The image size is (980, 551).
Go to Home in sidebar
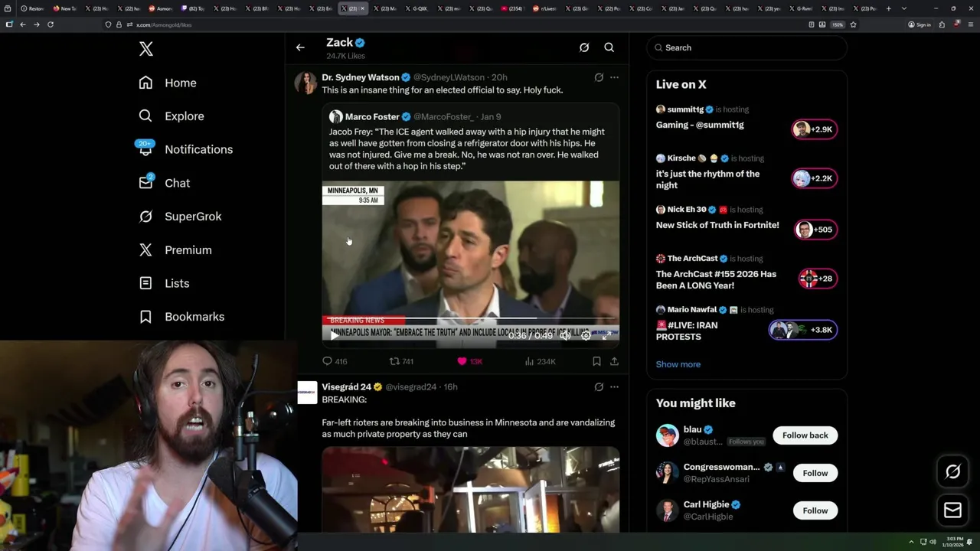point(168,83)
